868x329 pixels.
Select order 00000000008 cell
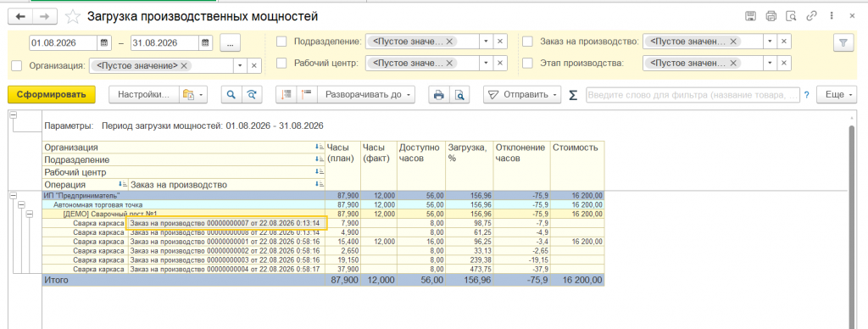click(227, 232)
